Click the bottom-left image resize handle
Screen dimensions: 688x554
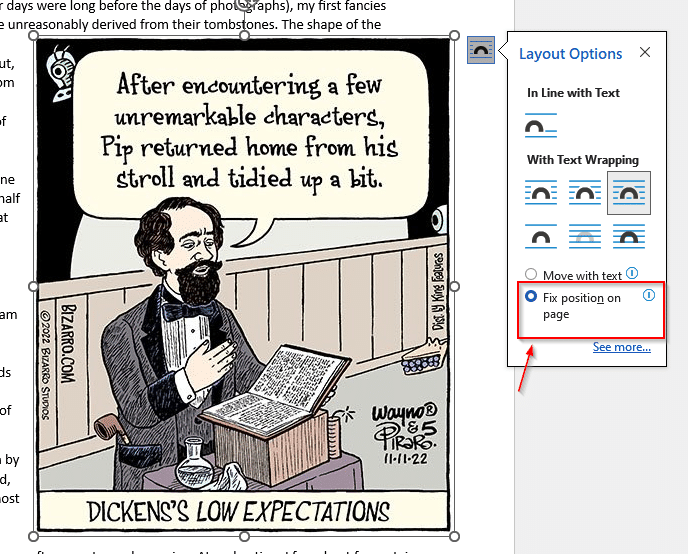coord(33,536)
